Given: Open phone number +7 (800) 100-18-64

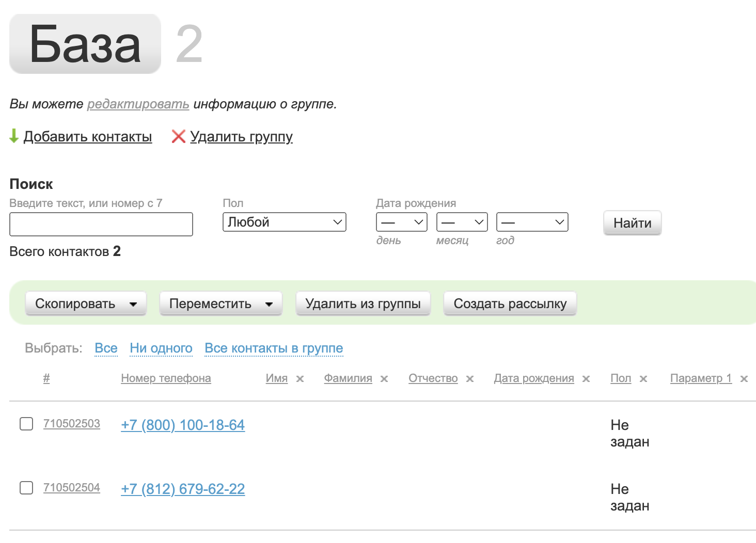Looking at the screenshot, I should pyautogui.click(x=183, y=425).
